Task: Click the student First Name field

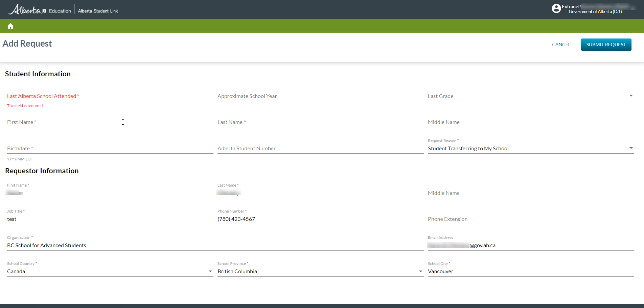Action: pyautogui.click(x=110, y=122)
